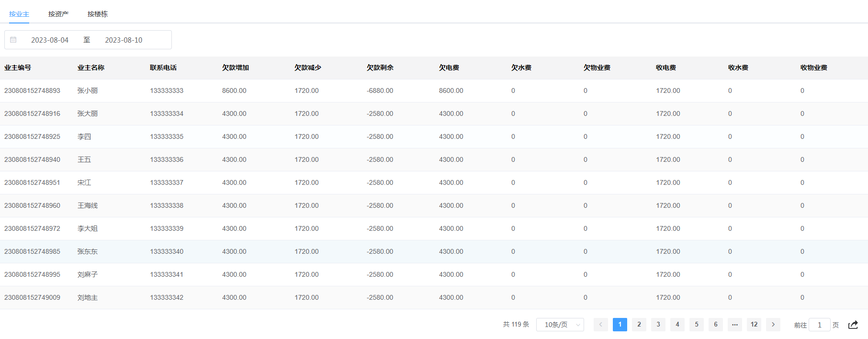Jump to page 12

click(754, 325)
